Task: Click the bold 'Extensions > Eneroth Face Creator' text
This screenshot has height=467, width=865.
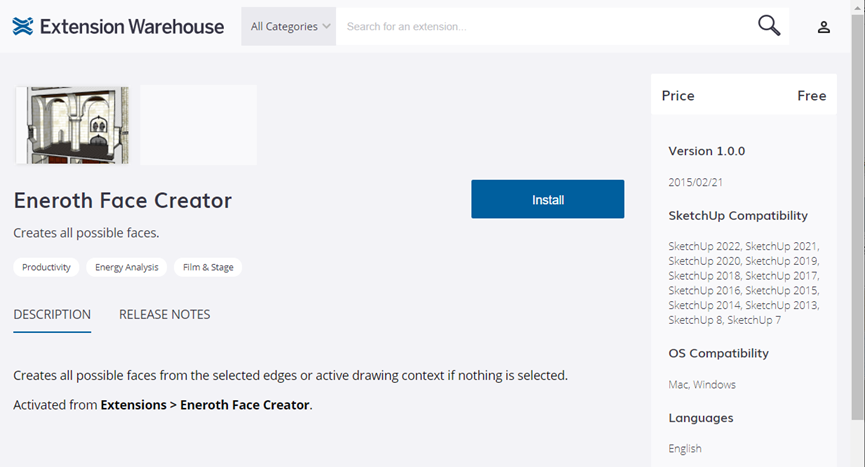Action: (205, 405)
